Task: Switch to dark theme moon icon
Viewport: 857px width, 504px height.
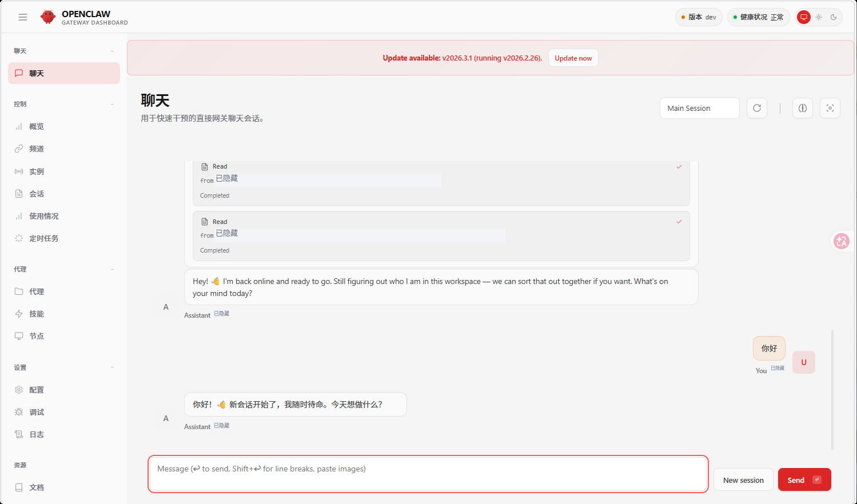Action: [x=834, y=17]
